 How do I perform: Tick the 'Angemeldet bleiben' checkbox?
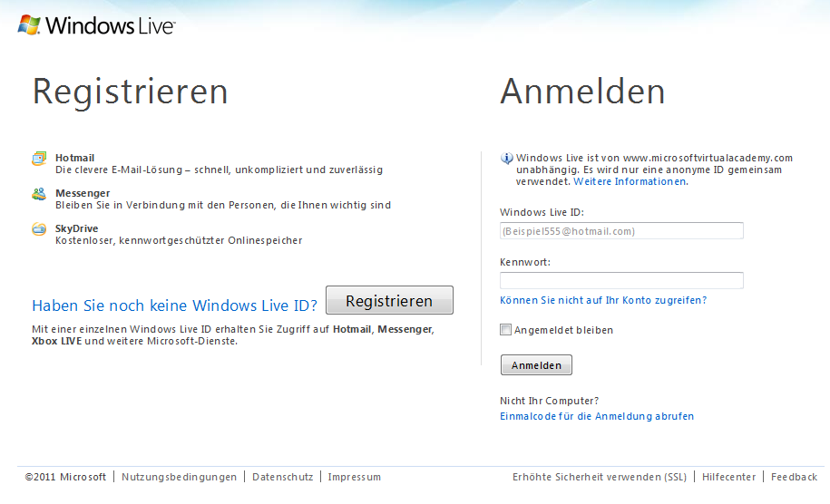505,329
